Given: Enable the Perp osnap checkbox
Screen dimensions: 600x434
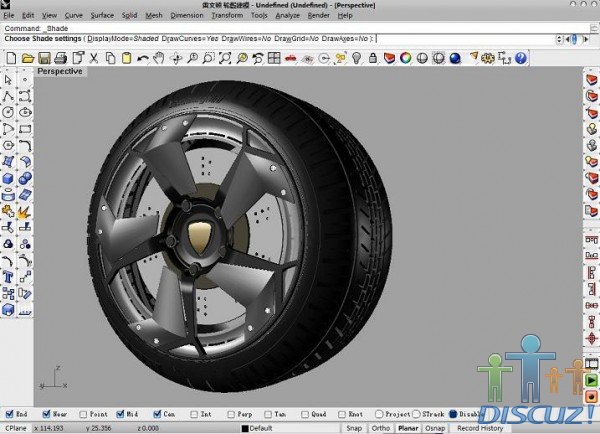Looking at the screenshot, I should point(231,414).
